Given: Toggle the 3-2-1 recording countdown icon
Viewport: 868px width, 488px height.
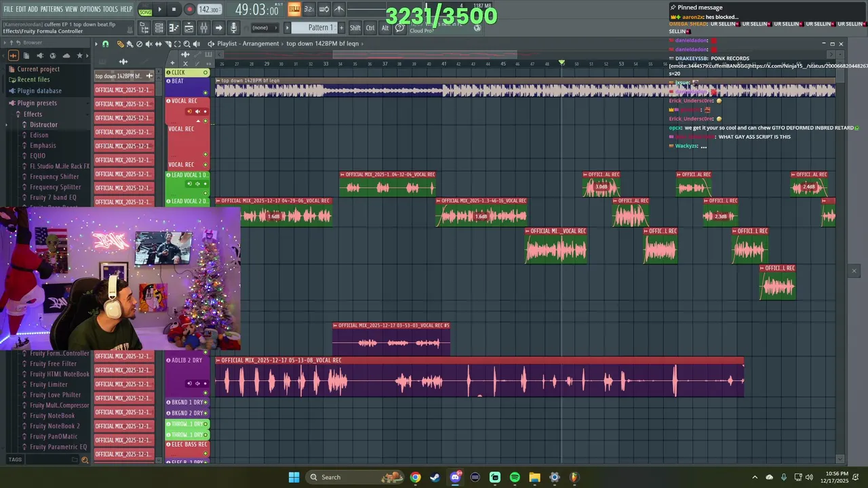Looking at the screenshot, I should [x=309, y=9].
